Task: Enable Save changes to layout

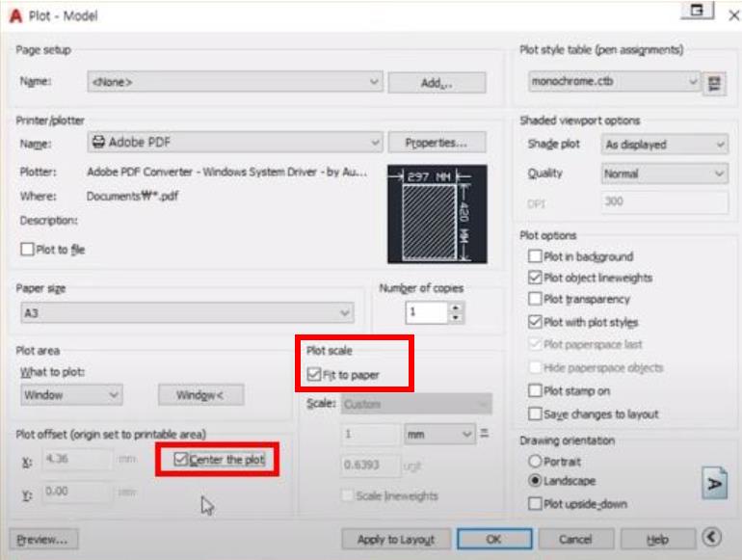Action: pos(535,413)
